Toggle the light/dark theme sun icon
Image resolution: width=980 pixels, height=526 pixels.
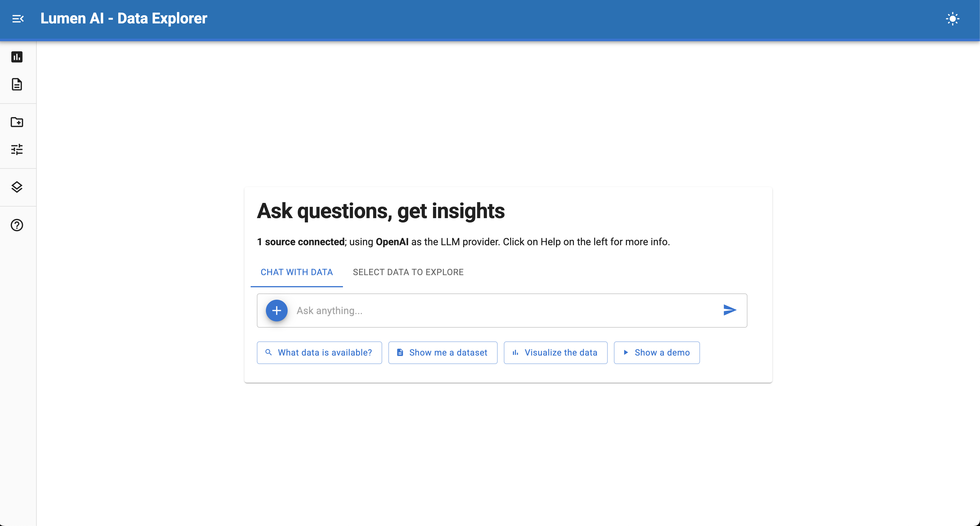(x=952, y=19)
